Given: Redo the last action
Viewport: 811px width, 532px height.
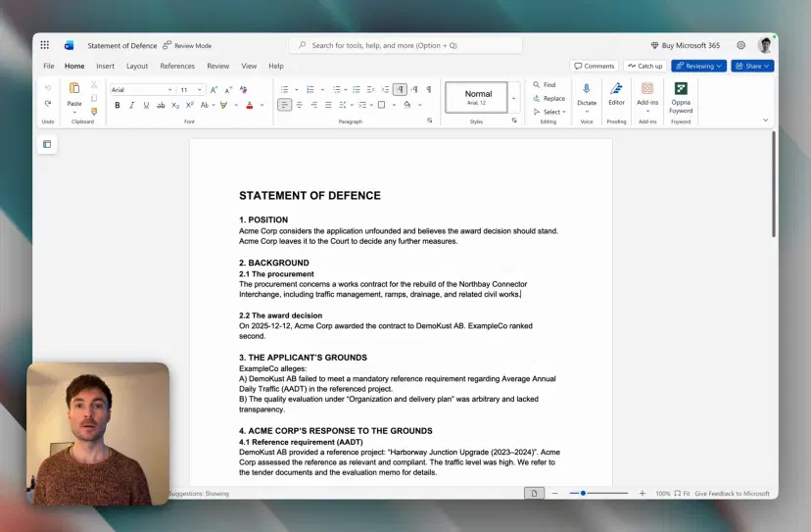Looking at the screenshot, I should point(48,104).
